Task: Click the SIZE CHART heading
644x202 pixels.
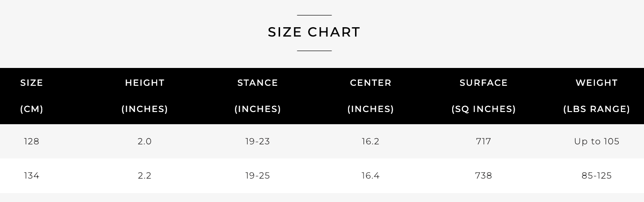Action: [x=314, y=32]
